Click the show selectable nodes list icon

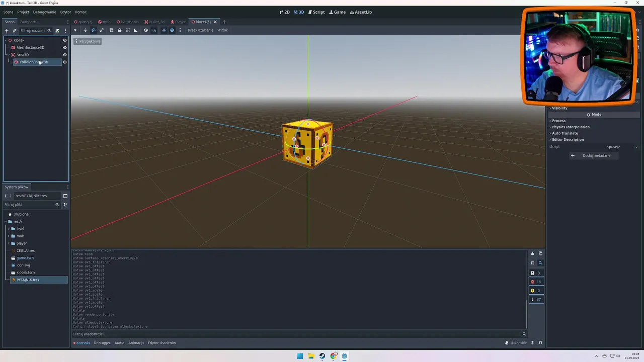(111, 30)
